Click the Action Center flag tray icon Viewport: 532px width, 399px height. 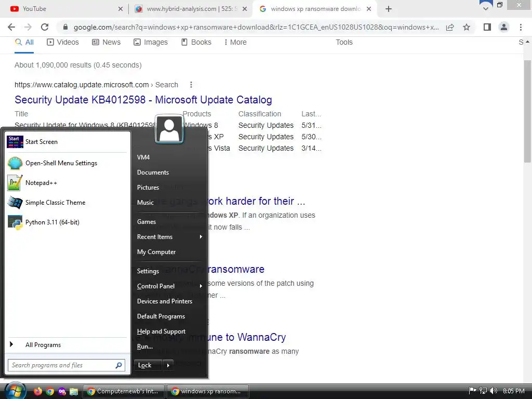472,391
